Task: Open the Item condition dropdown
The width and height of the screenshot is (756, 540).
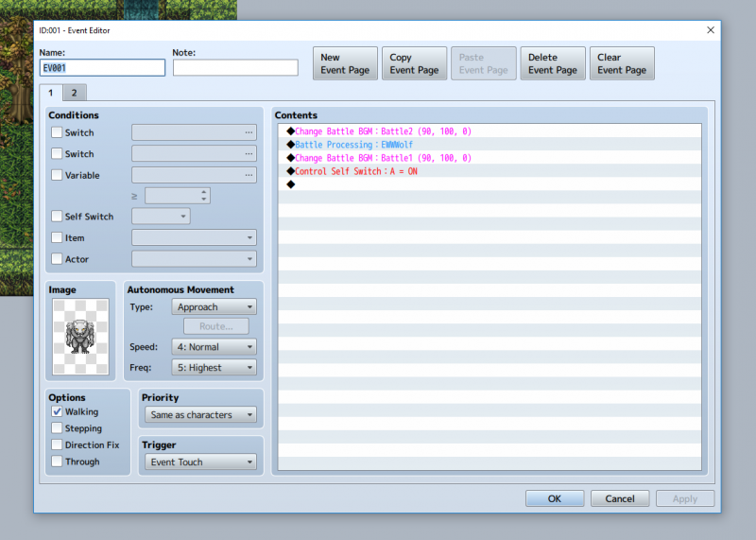Action: (x=194, y=237)
